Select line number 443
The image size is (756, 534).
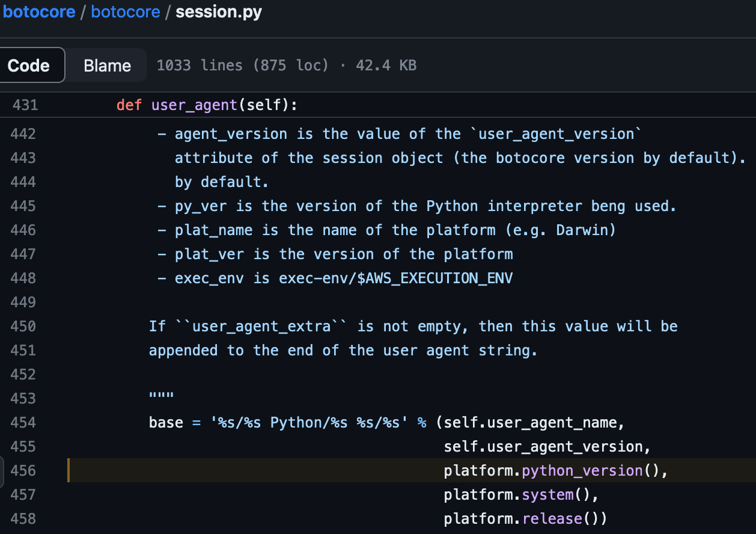[23, 158]
